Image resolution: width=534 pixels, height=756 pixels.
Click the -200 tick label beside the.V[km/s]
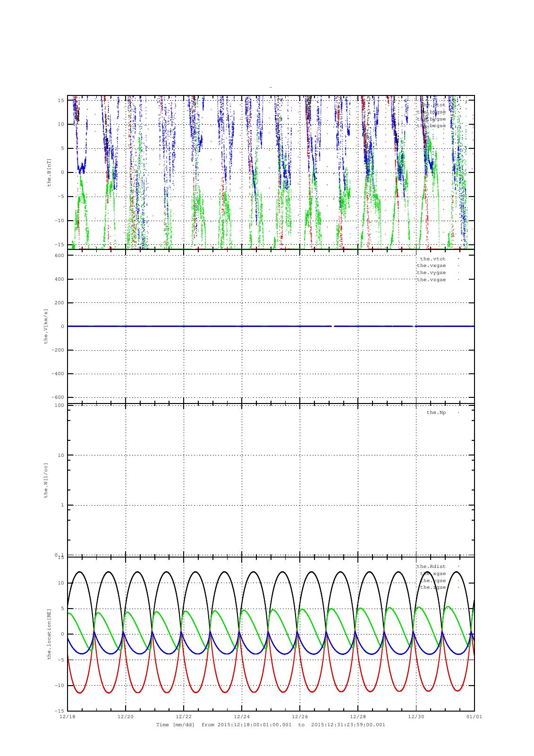pos(58,350)
